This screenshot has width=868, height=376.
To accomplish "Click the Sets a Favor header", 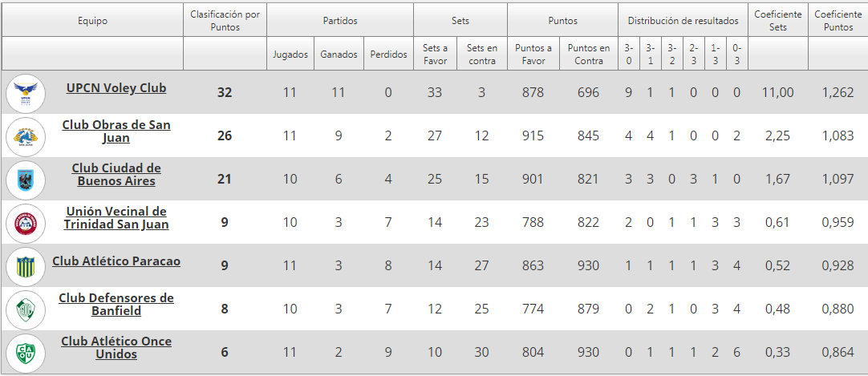I will pyautogui.click(x=435, y=55).
